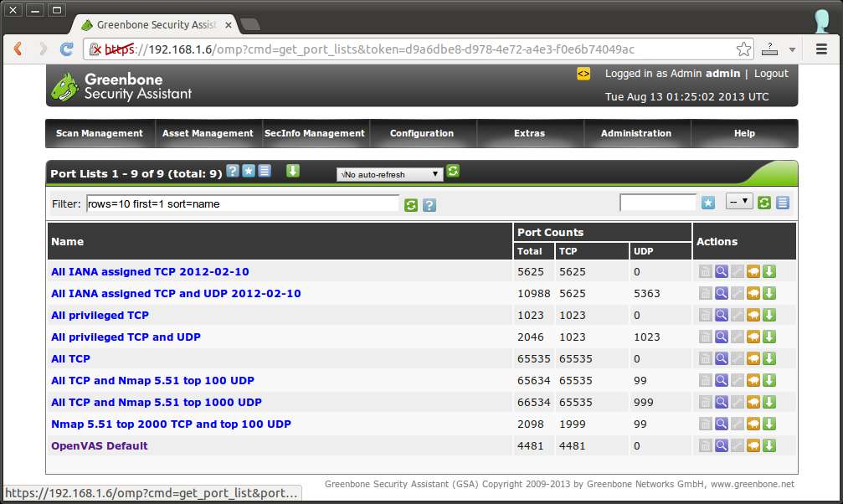843x504 pixels.
Task: Click magnifier details icon in All privileged TCP row
Action: coord(722,315)
